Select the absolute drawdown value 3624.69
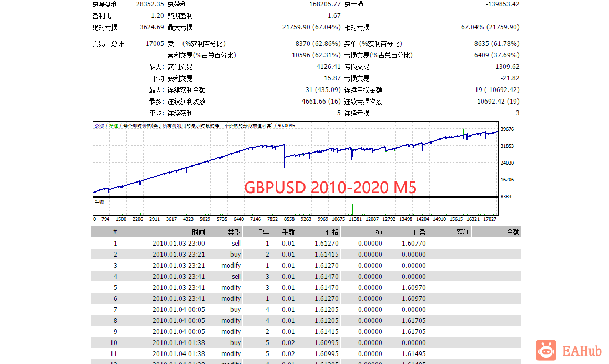The image size is (609, 364). (152, 27)
